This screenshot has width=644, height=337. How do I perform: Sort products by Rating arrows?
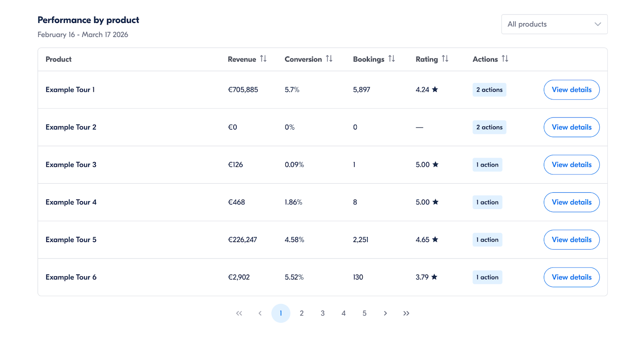(445, 59)
